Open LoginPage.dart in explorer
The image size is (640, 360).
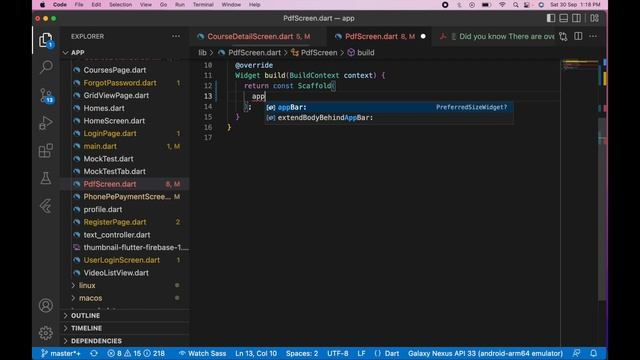click(124, 133)
